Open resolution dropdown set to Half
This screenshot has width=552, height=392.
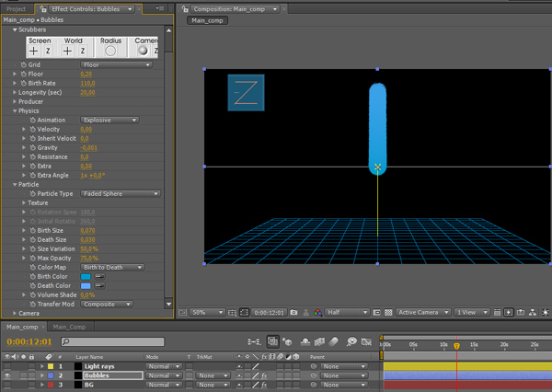click(347, 312)
